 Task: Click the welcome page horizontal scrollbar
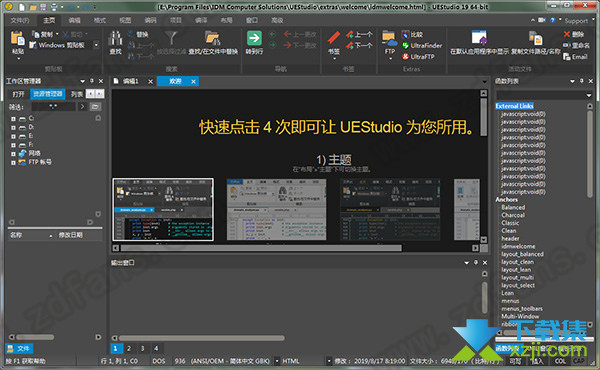[x=261, y=248]
